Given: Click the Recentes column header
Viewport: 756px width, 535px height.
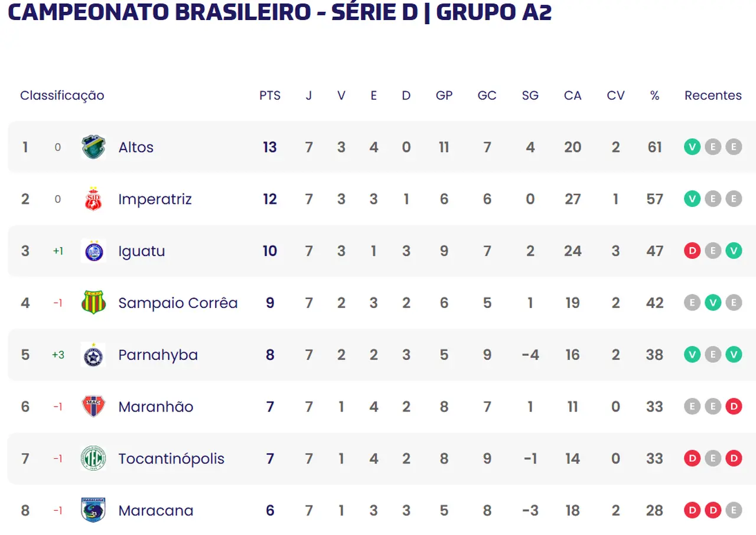Looking at the screenshot, I should pos(713,96).
